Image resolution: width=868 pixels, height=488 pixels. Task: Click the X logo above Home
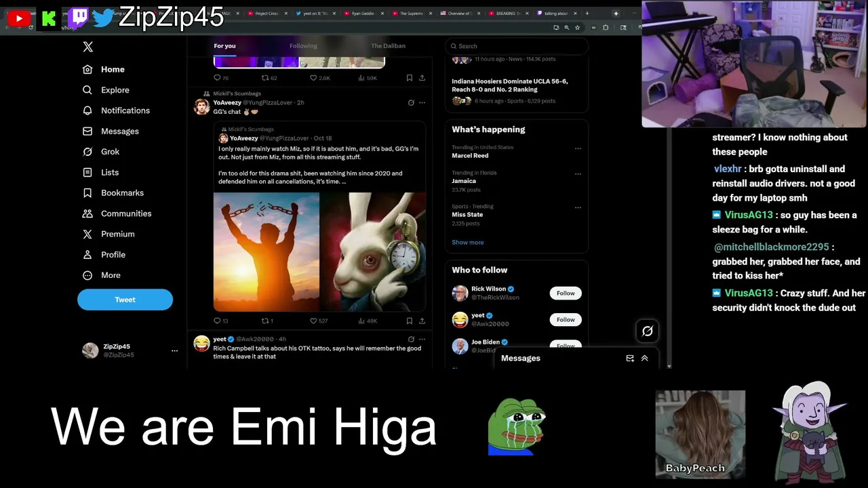click(x=87, y=47)
